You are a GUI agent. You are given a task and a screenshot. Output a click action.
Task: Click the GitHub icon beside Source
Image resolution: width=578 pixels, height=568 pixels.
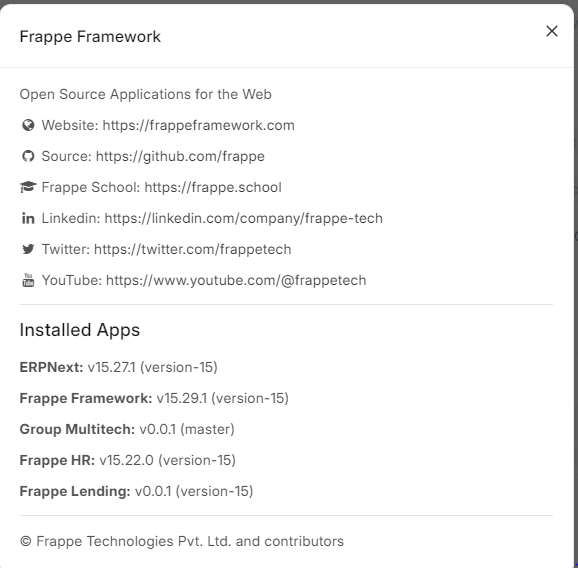28,156
